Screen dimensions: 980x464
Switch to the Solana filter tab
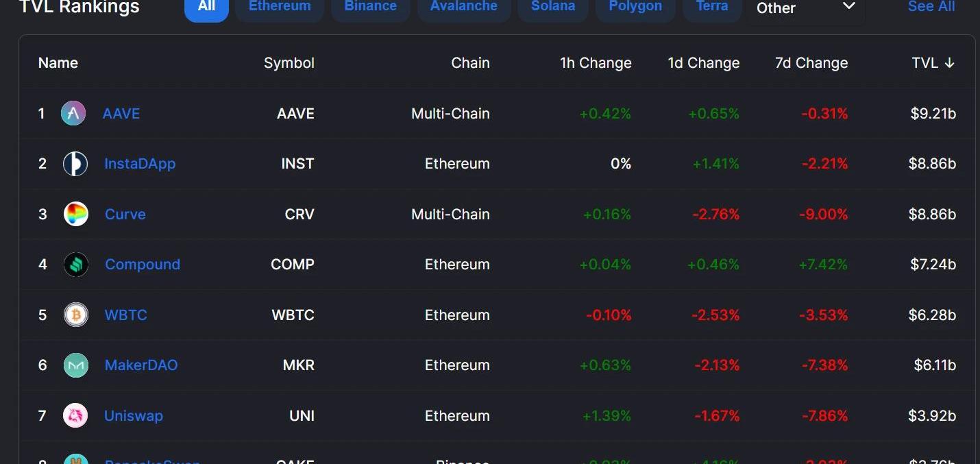(x=553, y=7)
